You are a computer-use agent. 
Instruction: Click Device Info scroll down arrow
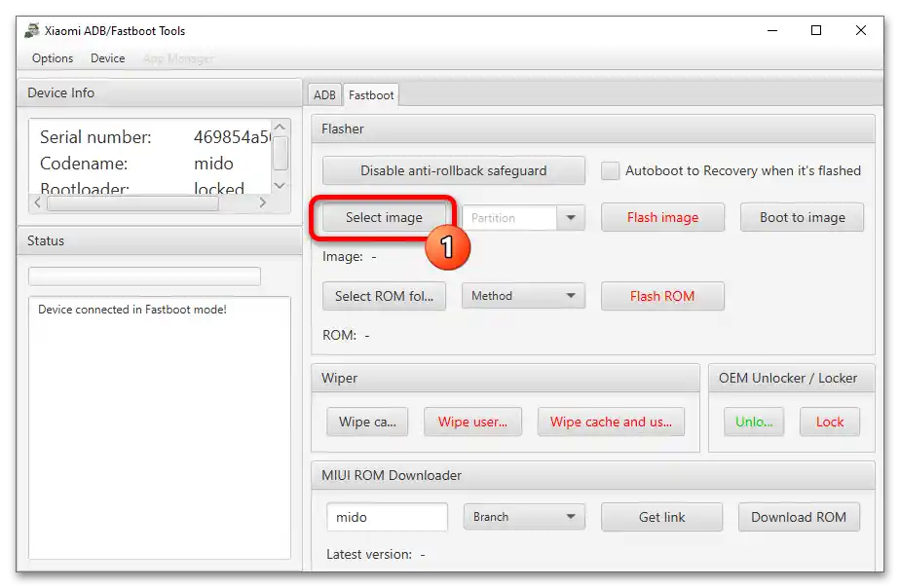pos(281,185)
